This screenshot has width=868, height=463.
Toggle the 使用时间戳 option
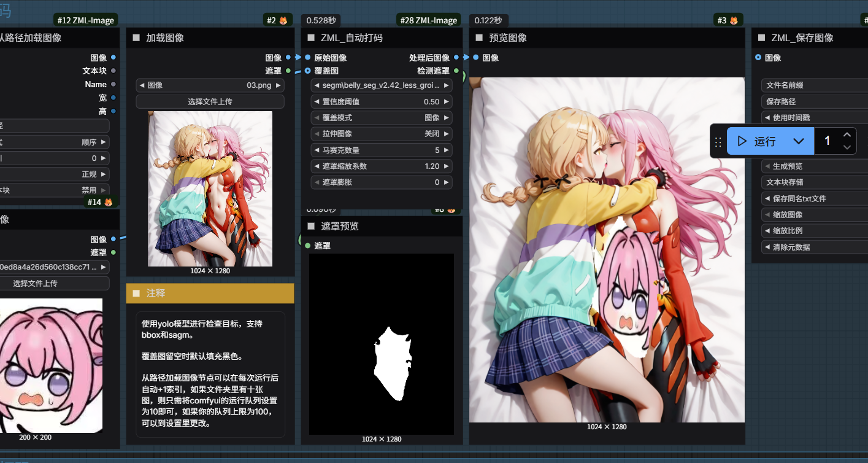click(815, 118)
